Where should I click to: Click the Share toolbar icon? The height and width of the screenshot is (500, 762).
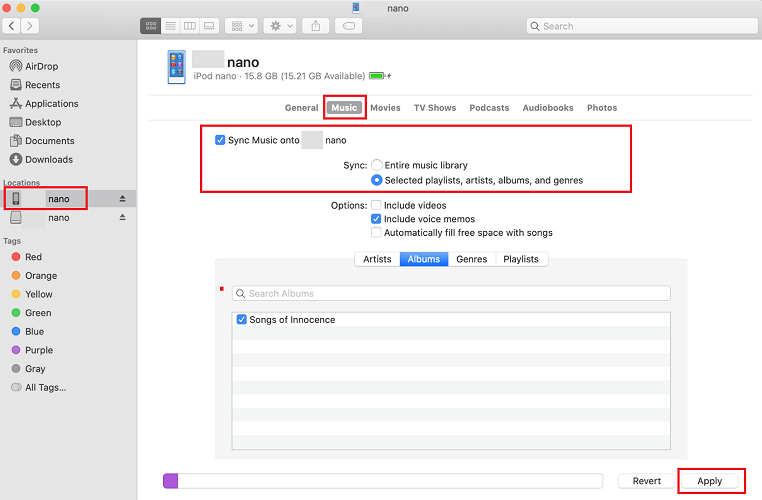[316, 26]
